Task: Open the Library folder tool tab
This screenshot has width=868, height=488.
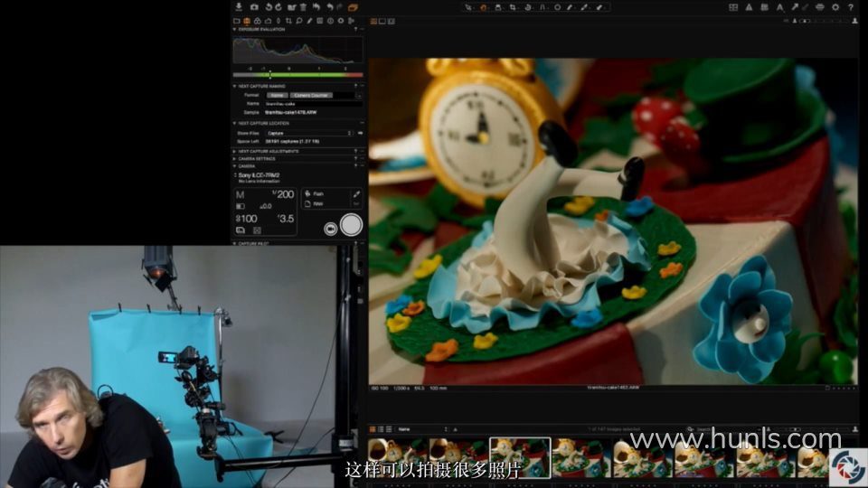Action: pos(236,21)
